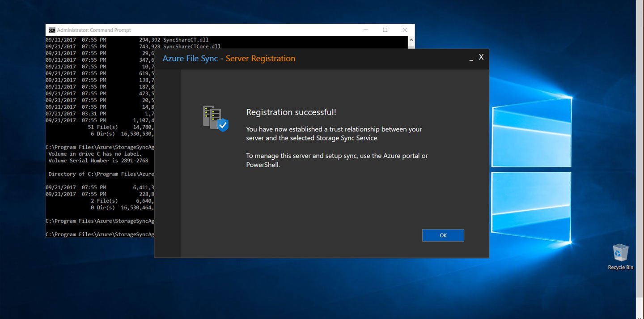Click the "Directory of C:\Program Files" line
This screenshot has width=644, height=319.
point(101,174)
